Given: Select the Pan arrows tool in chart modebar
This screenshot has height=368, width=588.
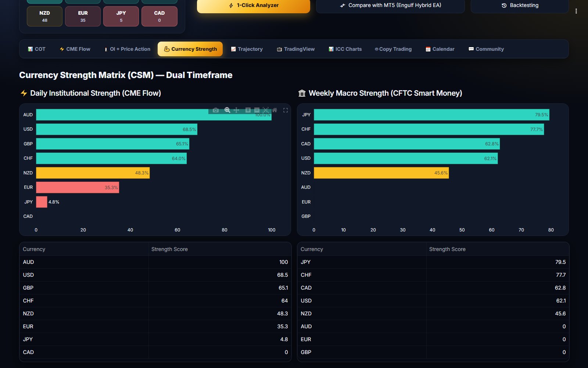Looking at the screenshot, I should [x=236, y=110].
